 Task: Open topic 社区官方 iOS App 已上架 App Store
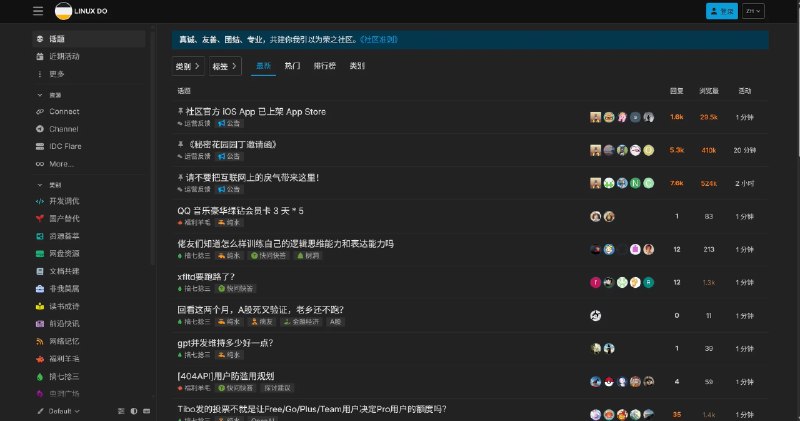[255, 112]
